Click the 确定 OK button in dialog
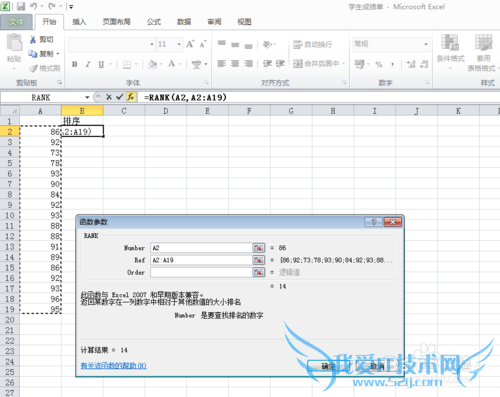The width and height of the screenshot is (500, 397). coord(328,366)
